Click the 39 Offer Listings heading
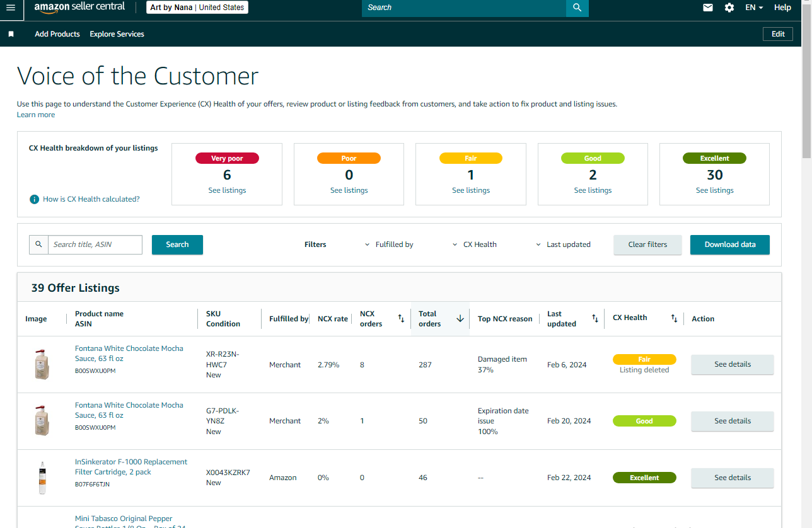Image resolution: width=812 pixels, height=528 pixels. coord(76,288)
